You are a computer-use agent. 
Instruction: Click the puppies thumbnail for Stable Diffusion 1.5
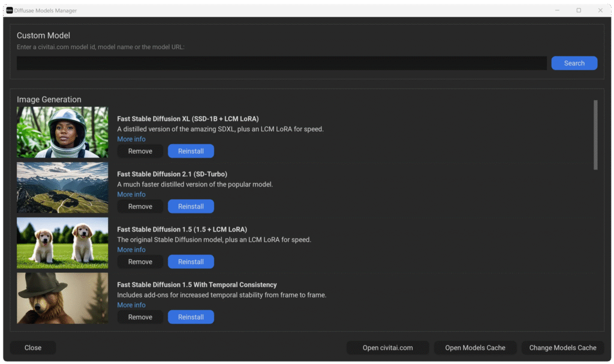pos(62,243)
